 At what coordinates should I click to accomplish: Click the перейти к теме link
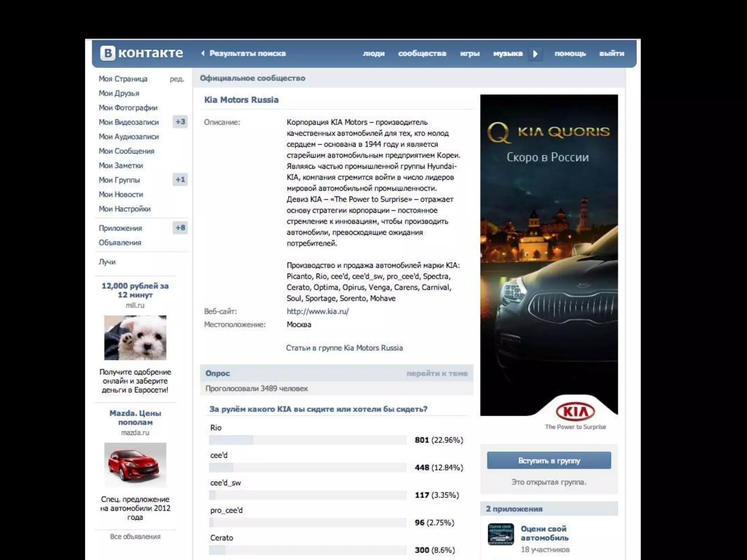click(x=437, y=373)
